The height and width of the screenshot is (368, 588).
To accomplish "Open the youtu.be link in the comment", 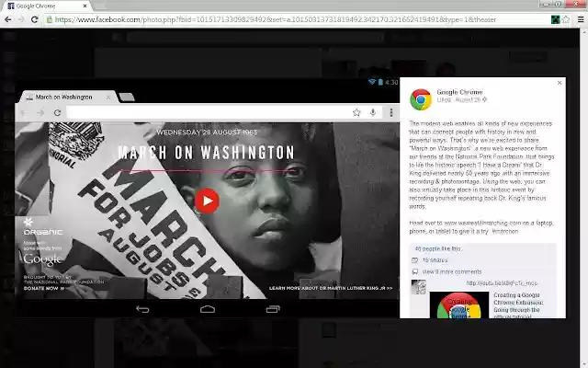I will click(502, 283).
